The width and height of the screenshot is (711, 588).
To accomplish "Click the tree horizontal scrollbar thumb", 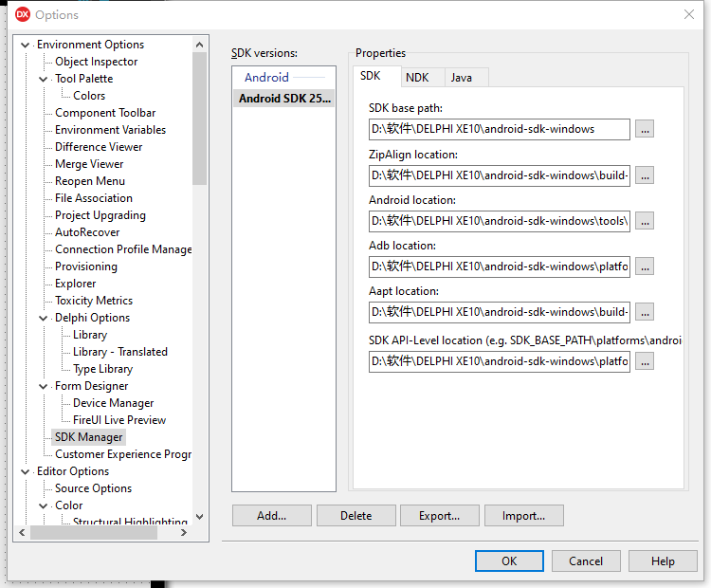I will coord(94,533).
